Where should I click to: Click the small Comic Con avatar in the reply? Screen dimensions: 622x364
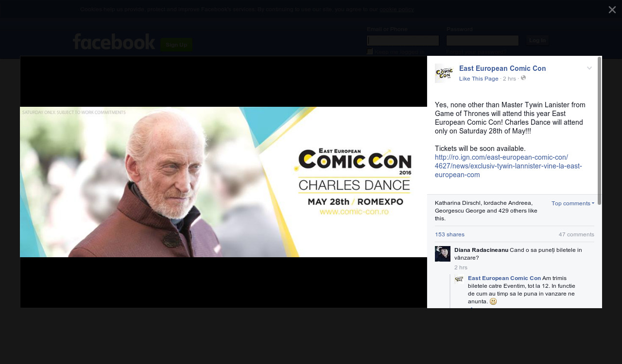[459, 279]
